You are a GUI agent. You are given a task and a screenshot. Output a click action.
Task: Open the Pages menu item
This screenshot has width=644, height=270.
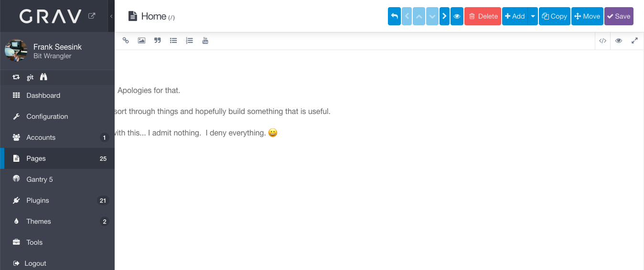(57, 158)
